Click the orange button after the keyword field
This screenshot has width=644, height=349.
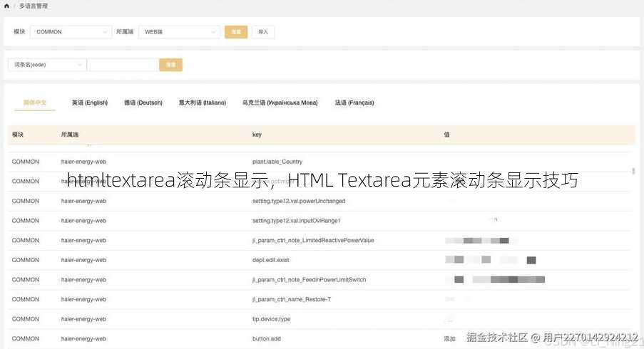(x=170, y=65)
